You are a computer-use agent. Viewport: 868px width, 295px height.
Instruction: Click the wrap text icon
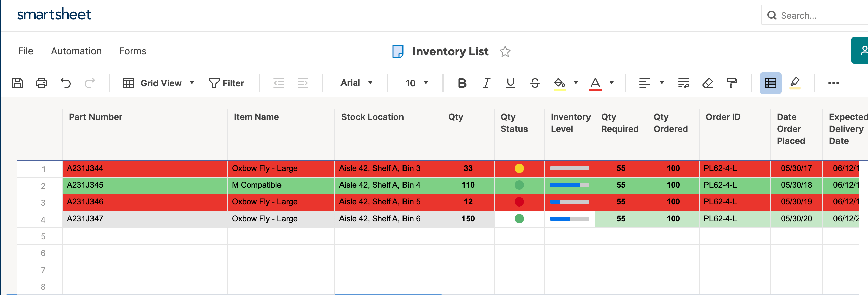point(683,83)
